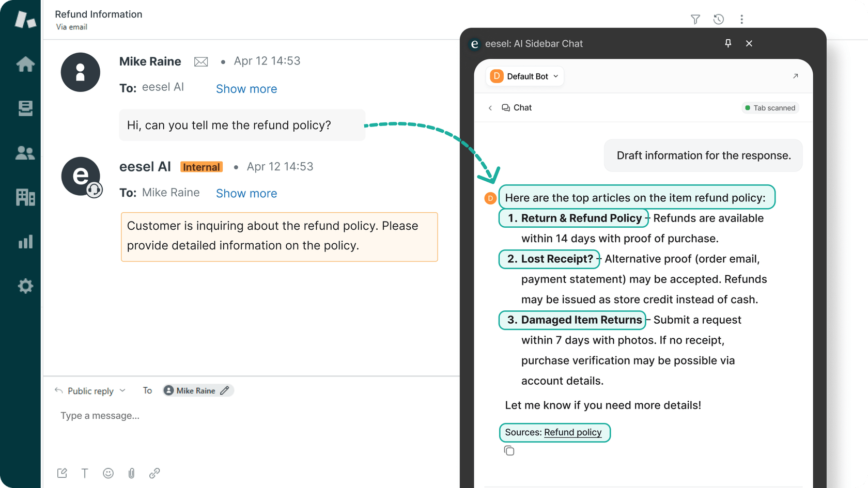Image resolution: width=868 pixels, height=488 pixels.
Task: Edit the reply recipient with the pencil button
Action: tap(225, 390)
